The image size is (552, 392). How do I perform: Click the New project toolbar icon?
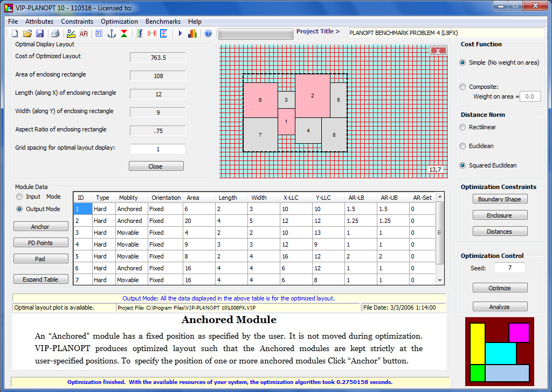[15, 33]
